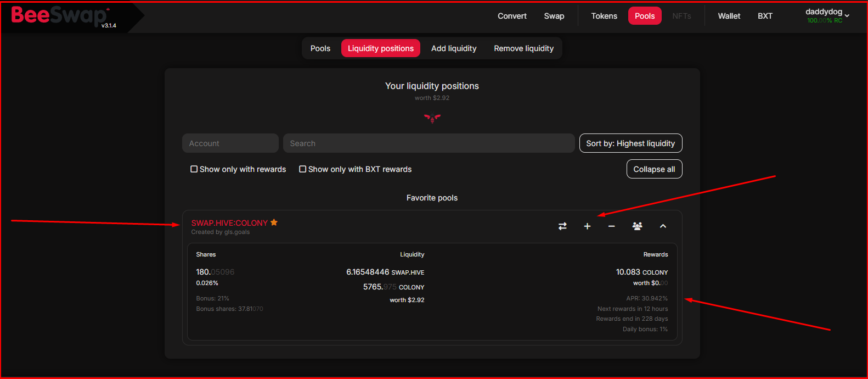Image resolution: width=868 pixels, height=379 pixels.
Task: Click the 10.083 COLONY rewards value
Action: (642, 272)
